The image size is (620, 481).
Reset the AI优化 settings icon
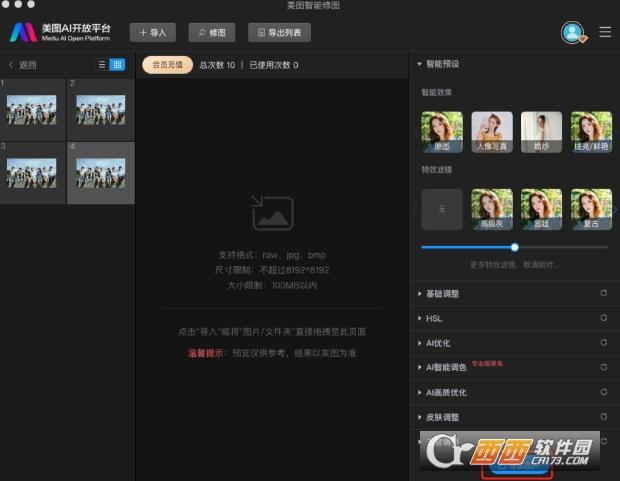[604, 343]
